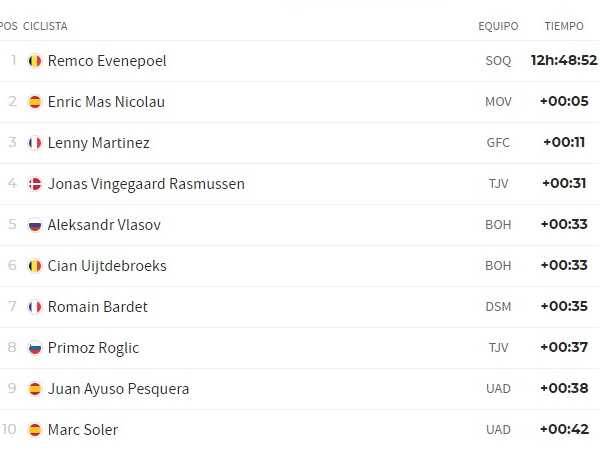Click the Spanish flag beside Juan Ayuso Pesquera
This screenshot has width=600, height=450.
pyautogui.click(x=35, y=388)
